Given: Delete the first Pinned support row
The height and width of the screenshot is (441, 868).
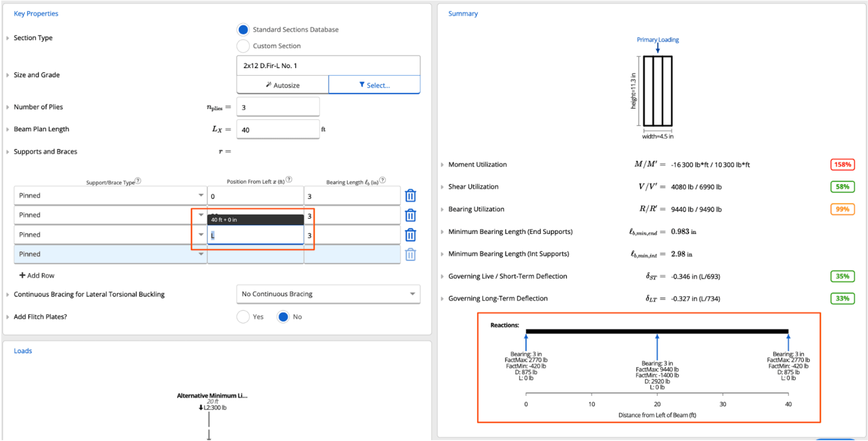Looking at the screenshot, I should click(x=410, y=196).
